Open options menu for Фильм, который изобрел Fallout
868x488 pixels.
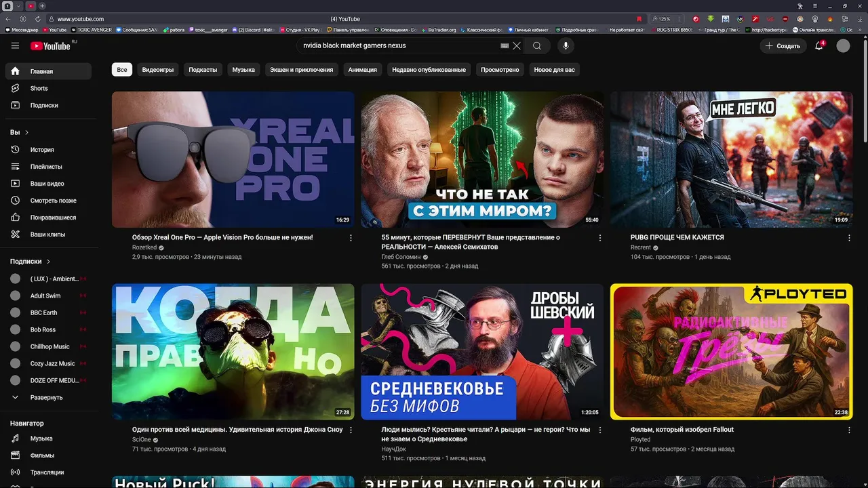[x=849, y=430]
